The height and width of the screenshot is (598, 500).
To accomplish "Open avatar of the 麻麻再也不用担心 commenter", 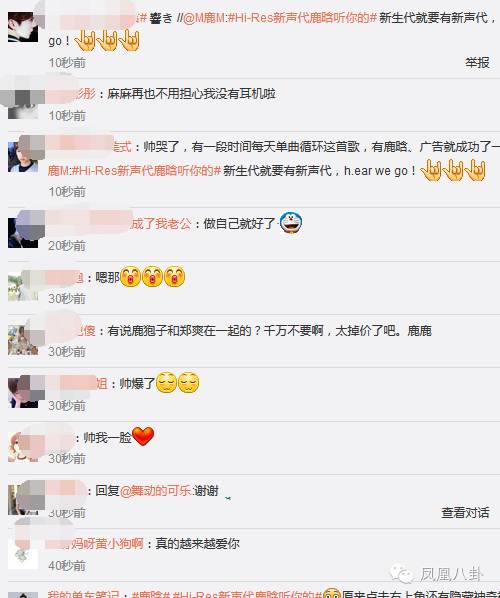I will (23, 104).
